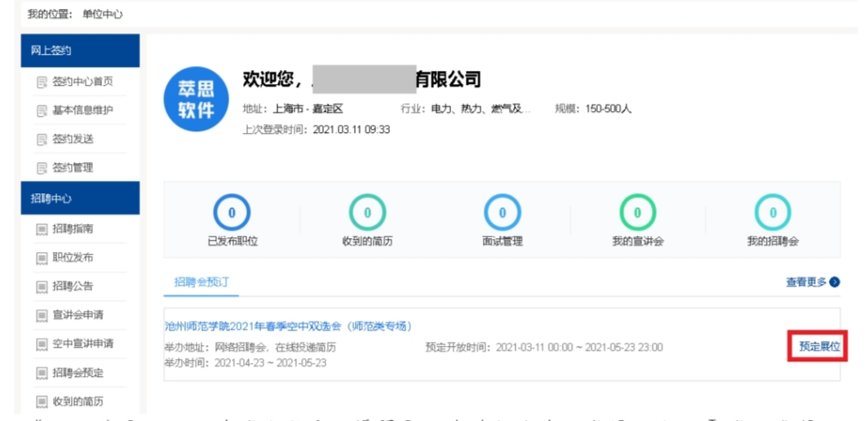This screenshot has height=421, width=868.
Task: Open 签约发送 in the sidebar
Action: 73,139
